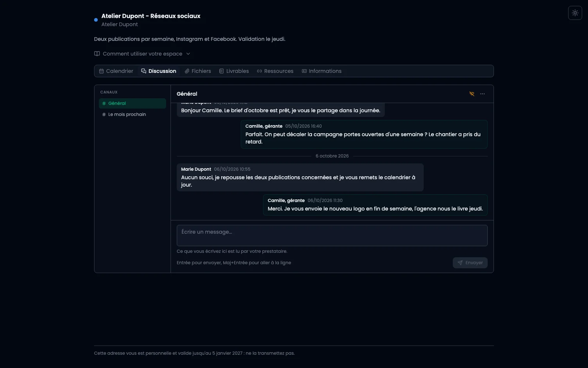Select the Général channel
Image resolution: width=588 pixels, height=368 pixels.
(132, 103)
